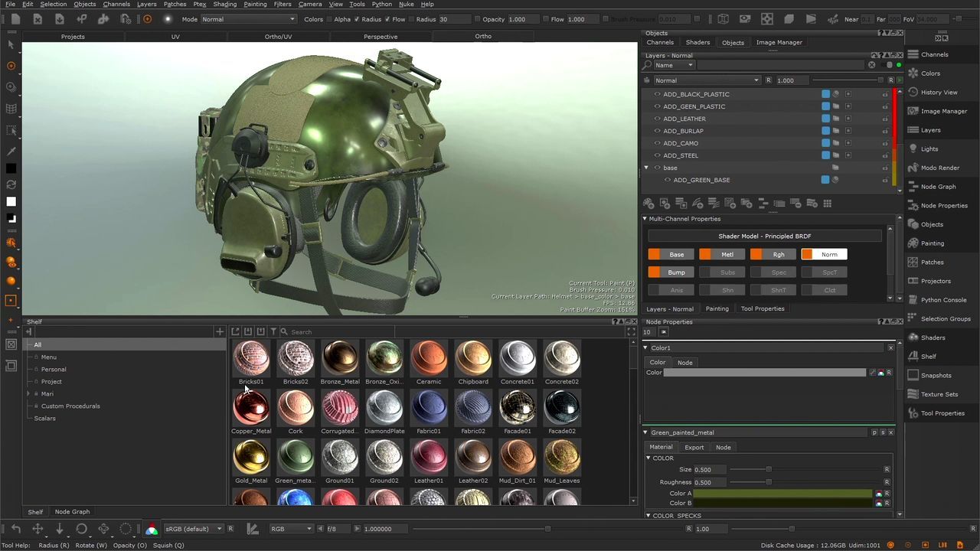Open the Patches menu
The width and height of the screenshot is (980, 551).
click(175, 4)
